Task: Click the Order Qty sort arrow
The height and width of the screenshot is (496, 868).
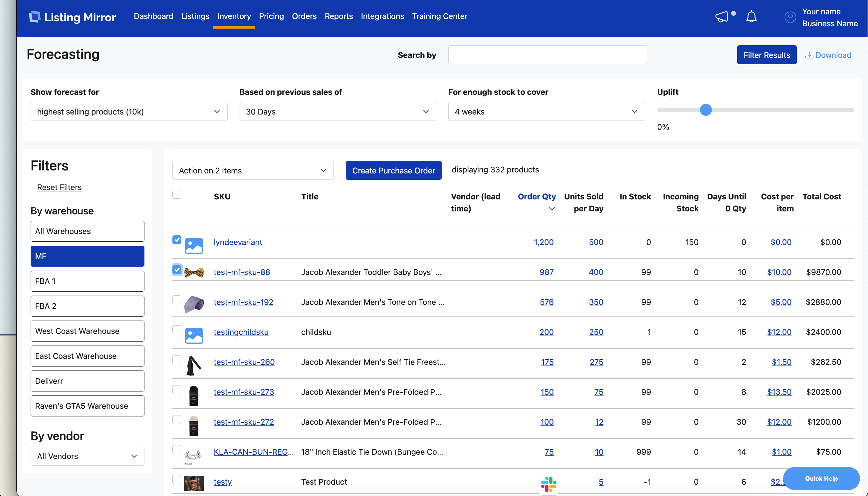Action: 551,208
